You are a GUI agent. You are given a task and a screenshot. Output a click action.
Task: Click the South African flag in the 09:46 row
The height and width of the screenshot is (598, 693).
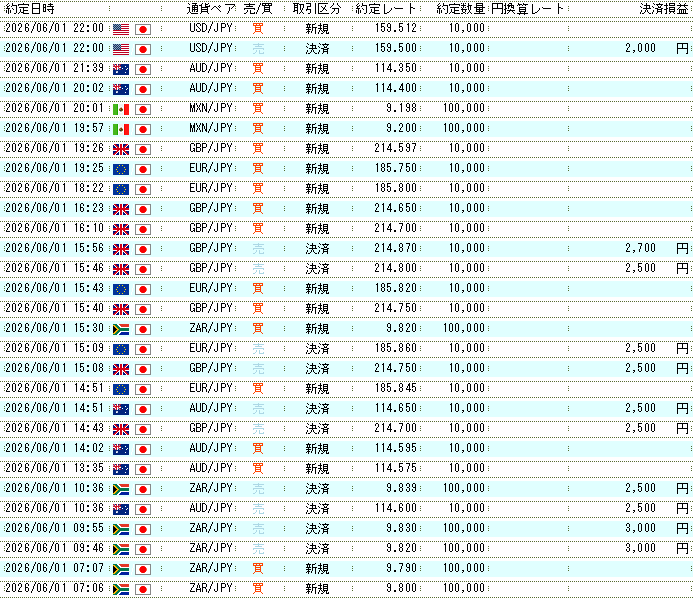[121, 549]
